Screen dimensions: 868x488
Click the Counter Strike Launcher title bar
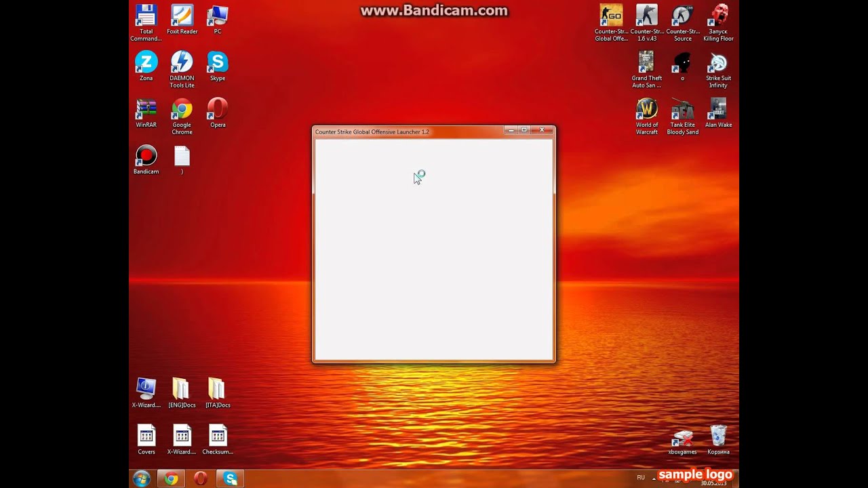434,131
